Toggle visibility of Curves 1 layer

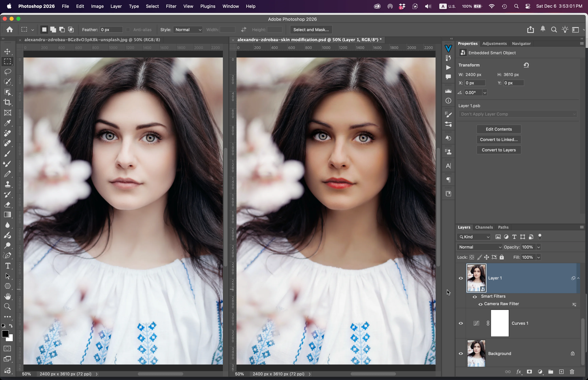point(461,323)
